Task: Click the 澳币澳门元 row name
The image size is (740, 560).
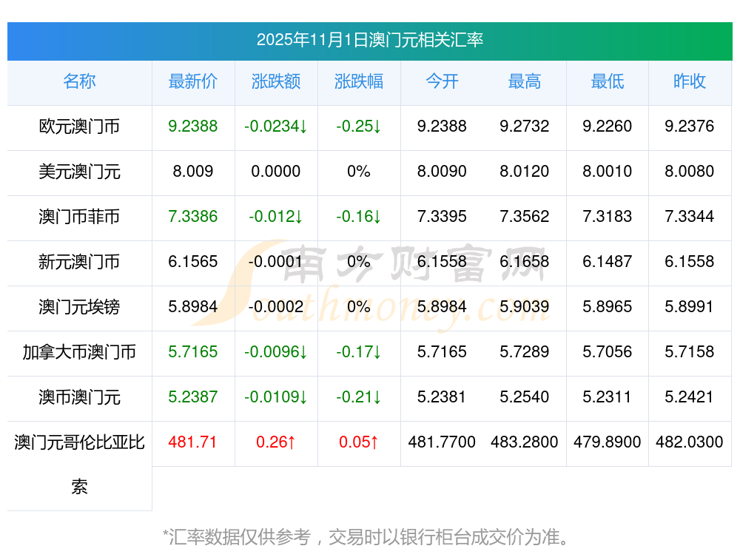Action: coord(79,397)
